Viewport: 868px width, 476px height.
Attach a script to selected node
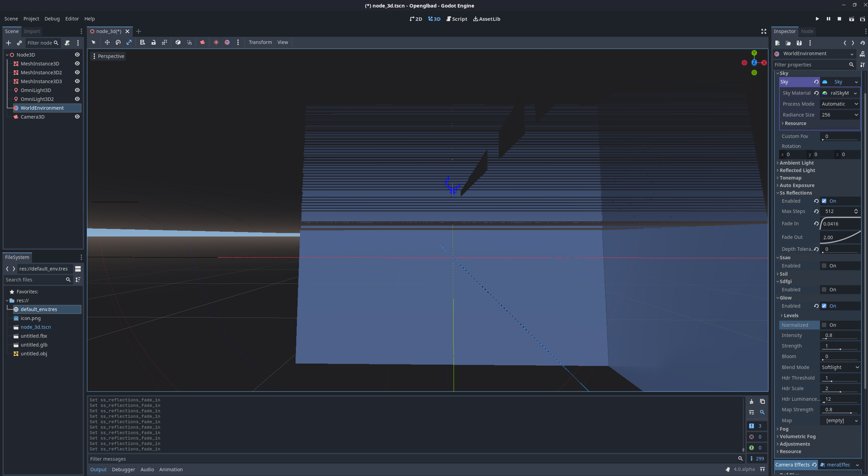tap(67, 43)
